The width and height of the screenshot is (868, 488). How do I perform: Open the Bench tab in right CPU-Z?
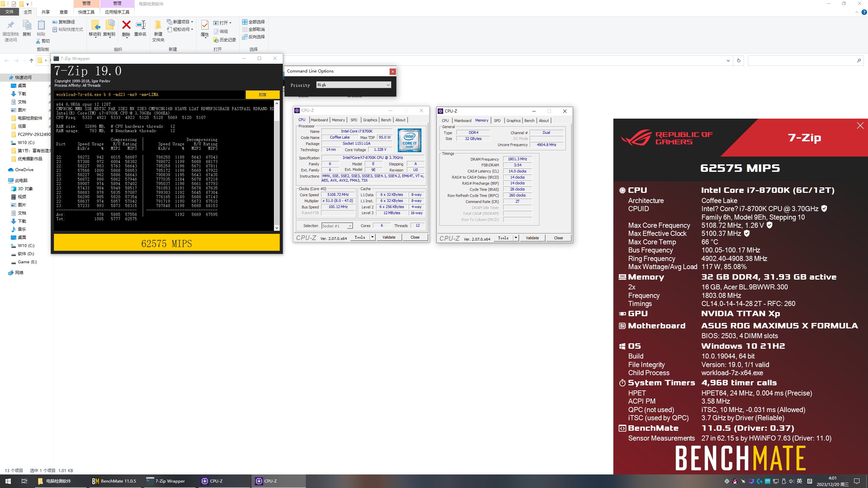click(529, 121)
